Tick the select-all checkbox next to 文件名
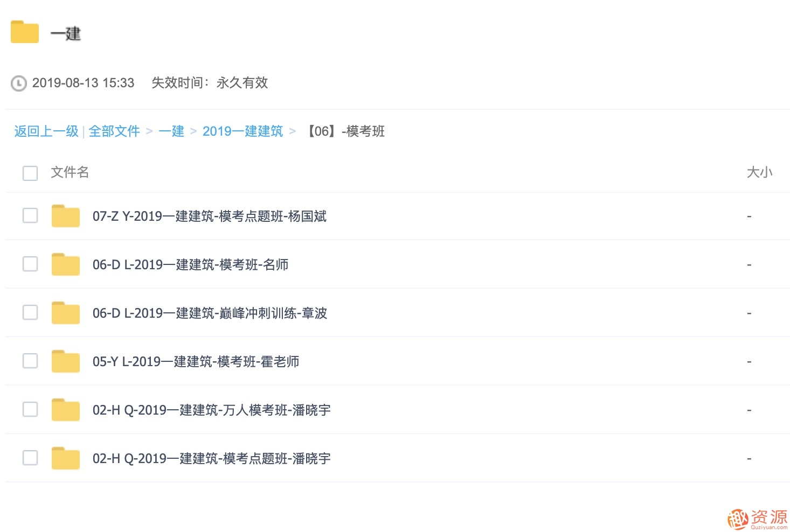 coord(30,173)
